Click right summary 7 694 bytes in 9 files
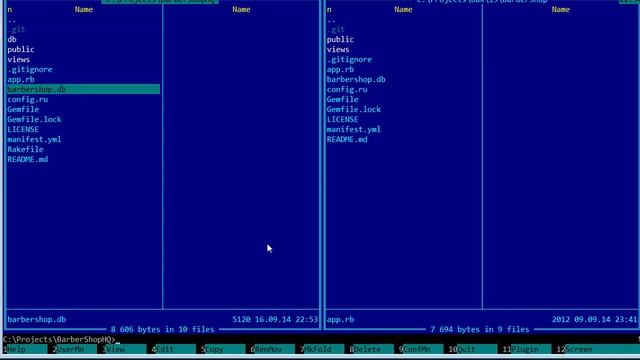 point(480,329)
